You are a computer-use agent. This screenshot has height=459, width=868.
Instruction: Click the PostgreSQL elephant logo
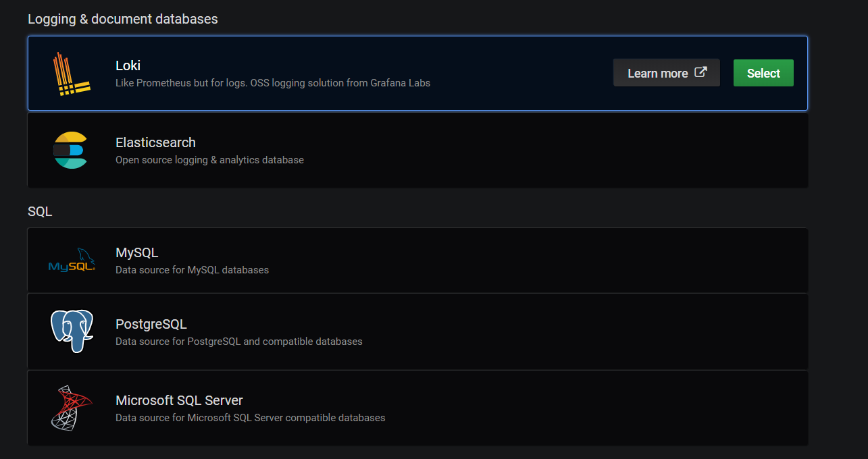point(72,331)
